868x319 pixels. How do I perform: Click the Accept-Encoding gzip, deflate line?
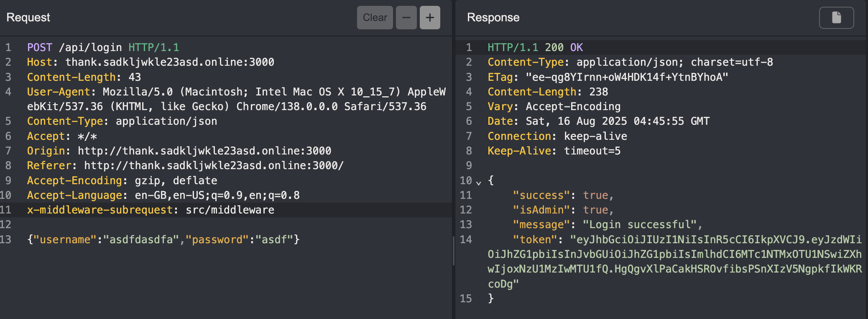point(122,180)
